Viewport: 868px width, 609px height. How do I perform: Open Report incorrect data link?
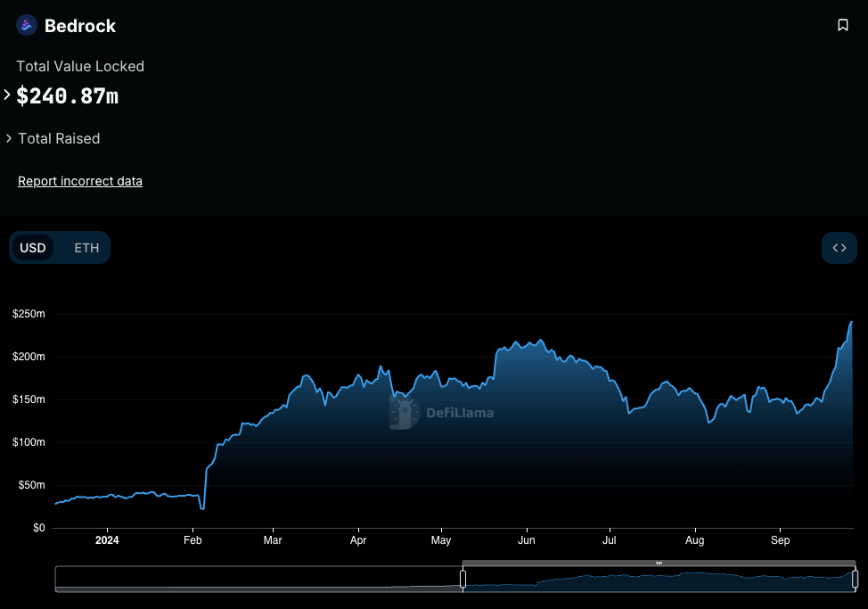click(x=79, y=181)
